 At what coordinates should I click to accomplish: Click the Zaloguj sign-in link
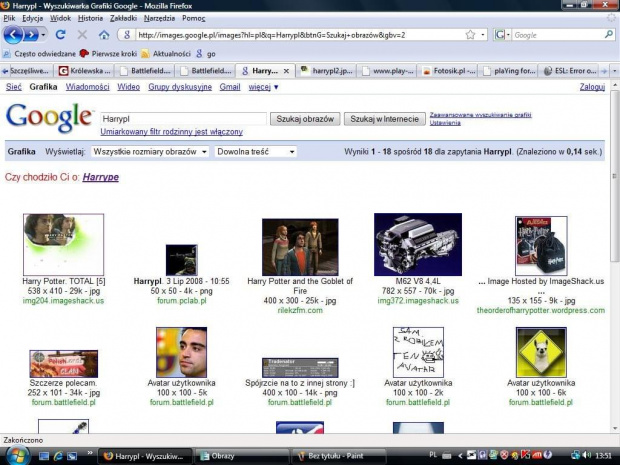coord(592,87)
